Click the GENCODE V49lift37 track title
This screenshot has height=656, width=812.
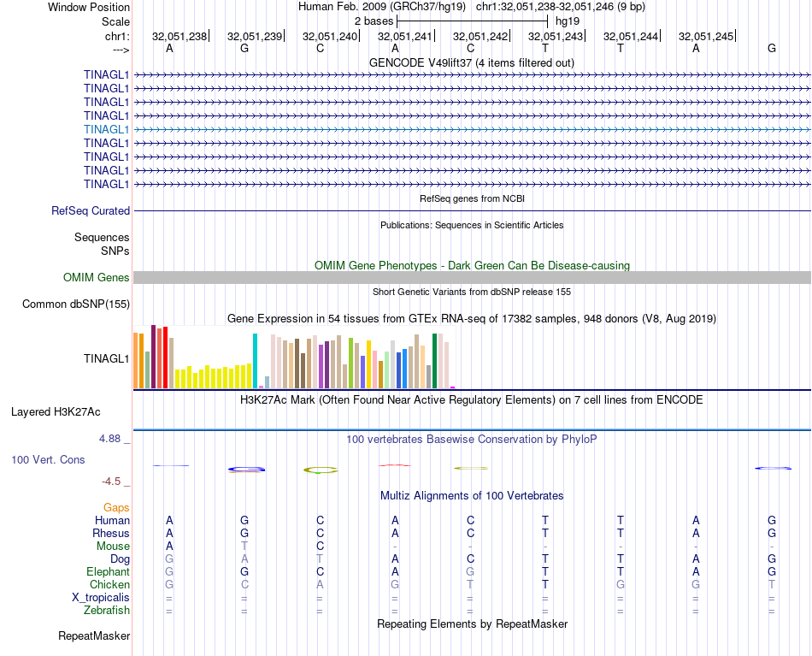pos(472,62)
